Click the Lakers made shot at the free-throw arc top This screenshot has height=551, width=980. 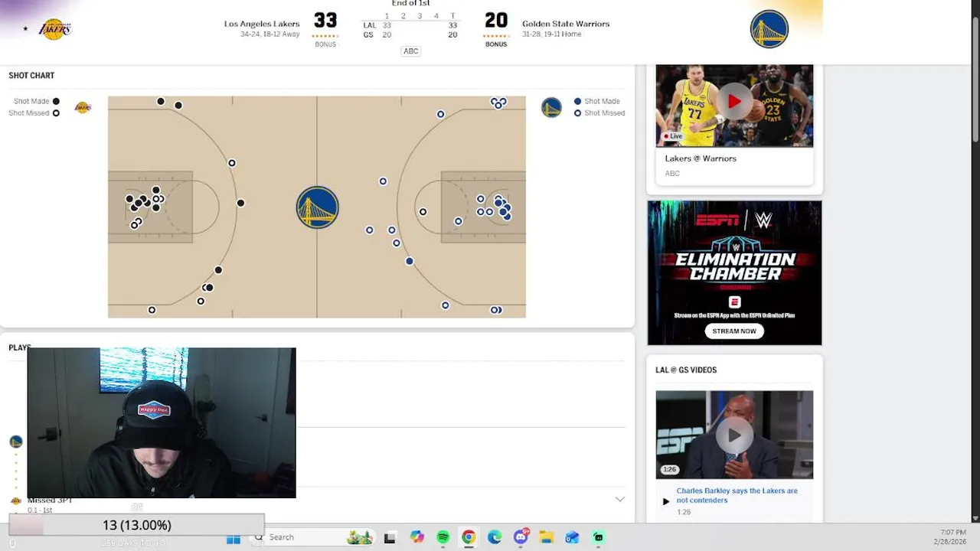(240, 203)
